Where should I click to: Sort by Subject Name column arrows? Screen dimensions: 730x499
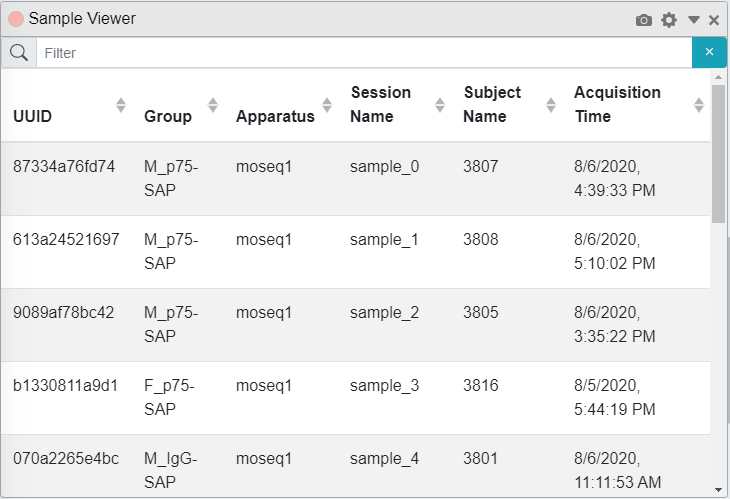551,105
